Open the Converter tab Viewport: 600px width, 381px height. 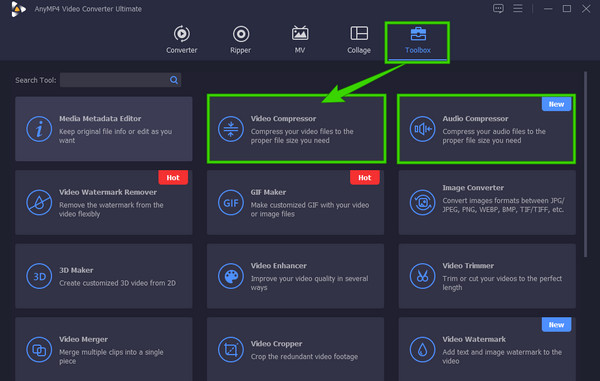tap(181, 40)
